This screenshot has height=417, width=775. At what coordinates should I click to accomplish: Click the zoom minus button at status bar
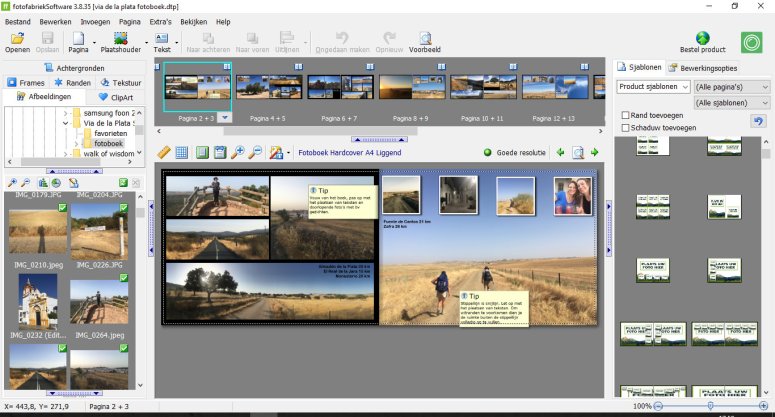click(658, 406)
